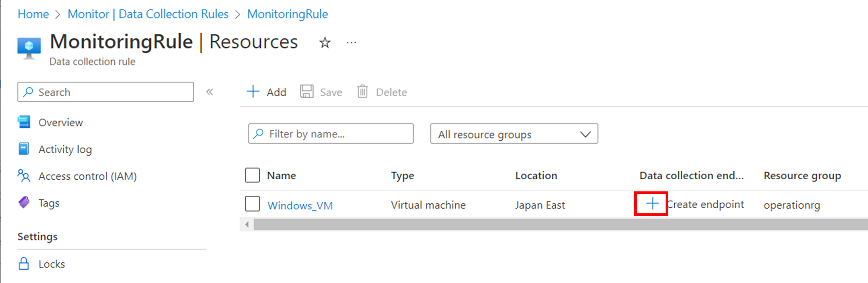Click the Tags icon in sidebar
The image size is (868, 283).
point(24,203)
